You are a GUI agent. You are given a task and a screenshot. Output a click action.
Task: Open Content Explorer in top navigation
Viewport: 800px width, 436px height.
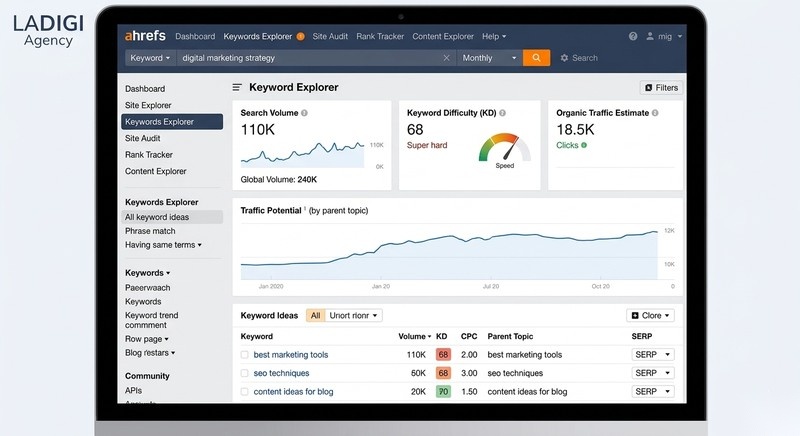pyautogui.click(x=443, y=37)
